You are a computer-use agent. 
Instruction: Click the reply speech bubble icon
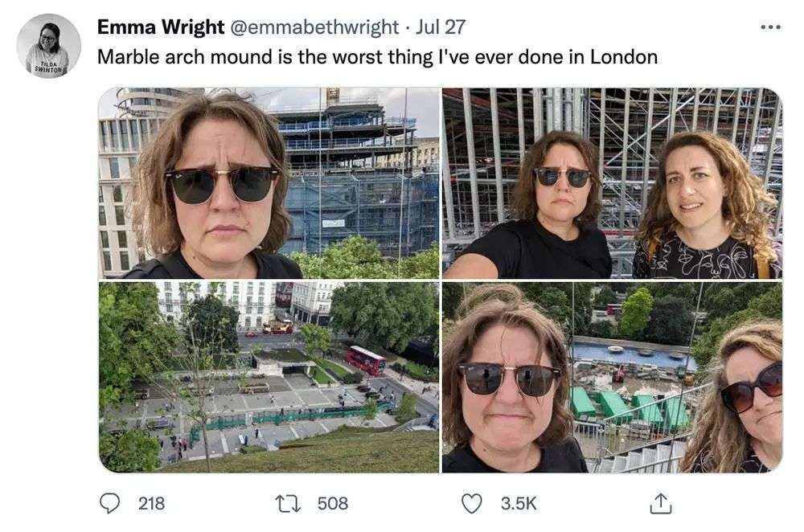[x=109, y=504]
